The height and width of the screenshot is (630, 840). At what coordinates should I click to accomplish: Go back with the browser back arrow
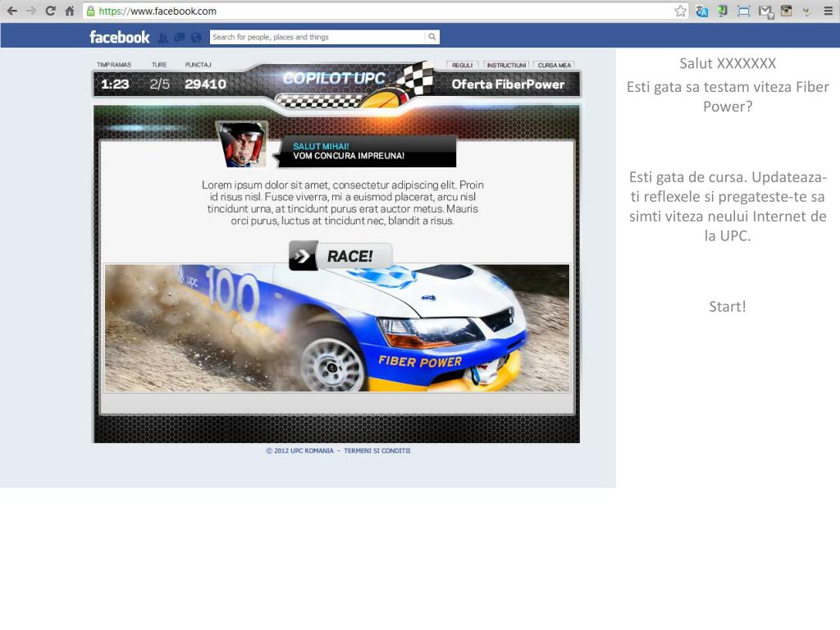pyautogui.click(x=11, y=11)
